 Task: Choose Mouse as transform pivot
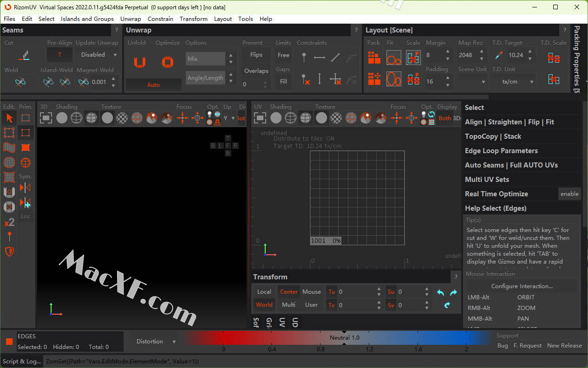click(312, 292)
